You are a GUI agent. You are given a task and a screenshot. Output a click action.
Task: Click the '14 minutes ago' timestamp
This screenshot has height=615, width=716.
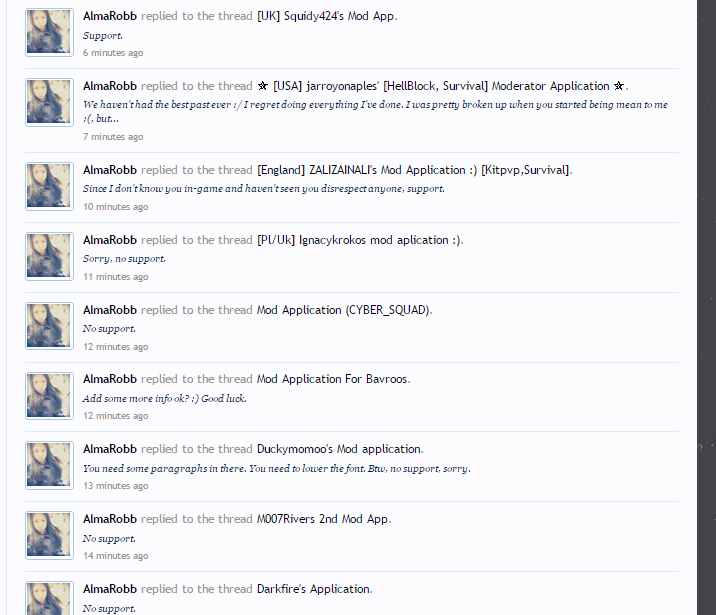[116, 556]
